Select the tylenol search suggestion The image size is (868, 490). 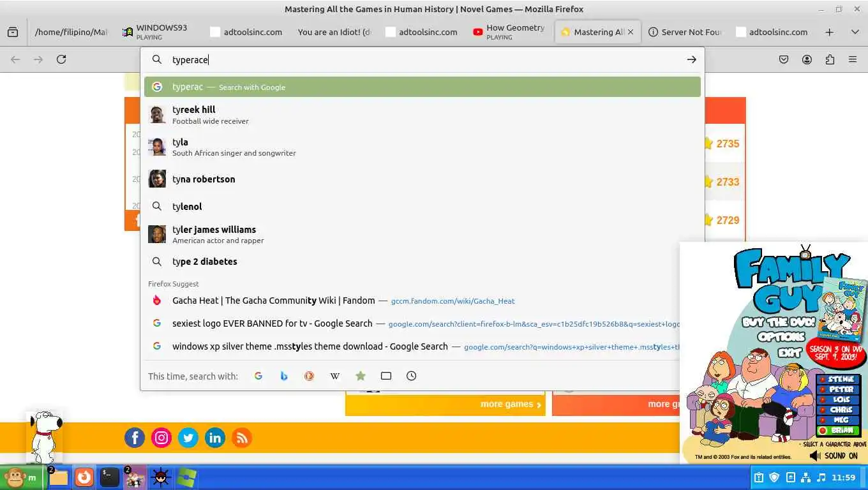pos(422,206)
